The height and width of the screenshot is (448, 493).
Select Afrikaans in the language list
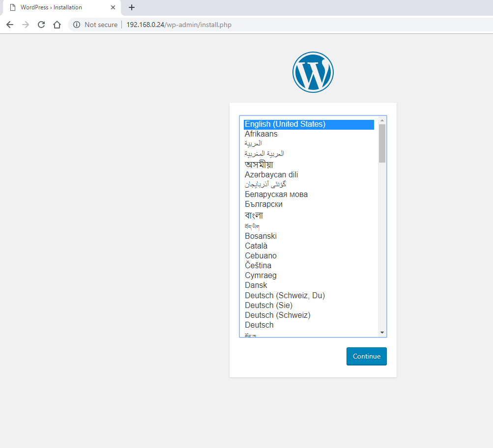pos(309,134)
